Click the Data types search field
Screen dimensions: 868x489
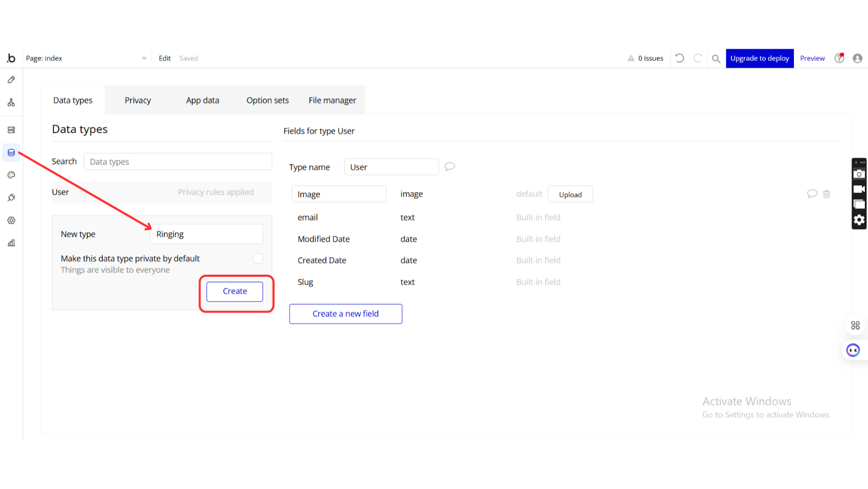pos(177,162)
